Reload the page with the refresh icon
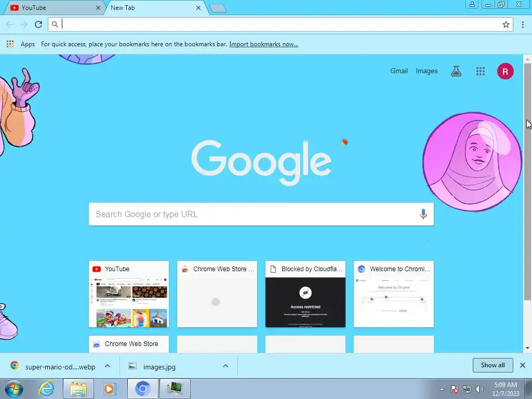This screenshot has height=399, width=532. point(38,24)
